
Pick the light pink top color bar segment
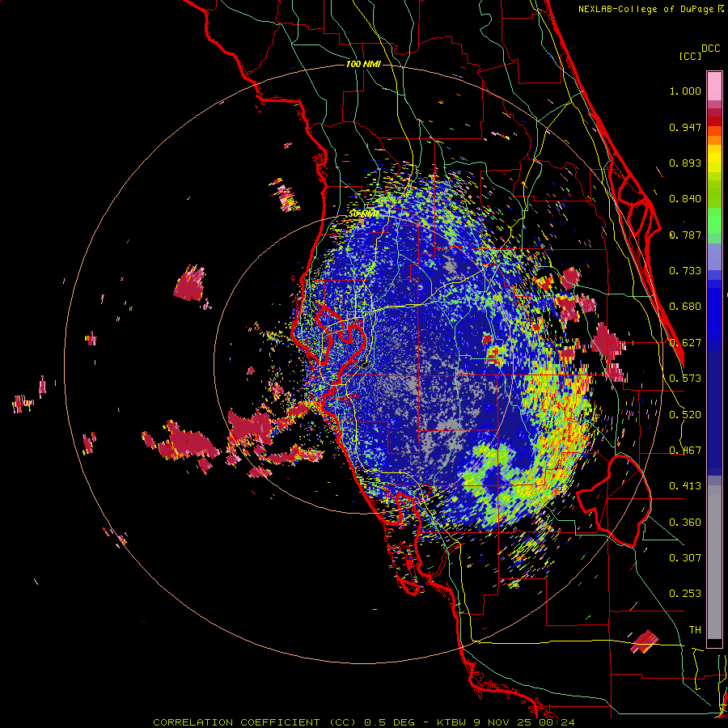click(x=714, y=87)
